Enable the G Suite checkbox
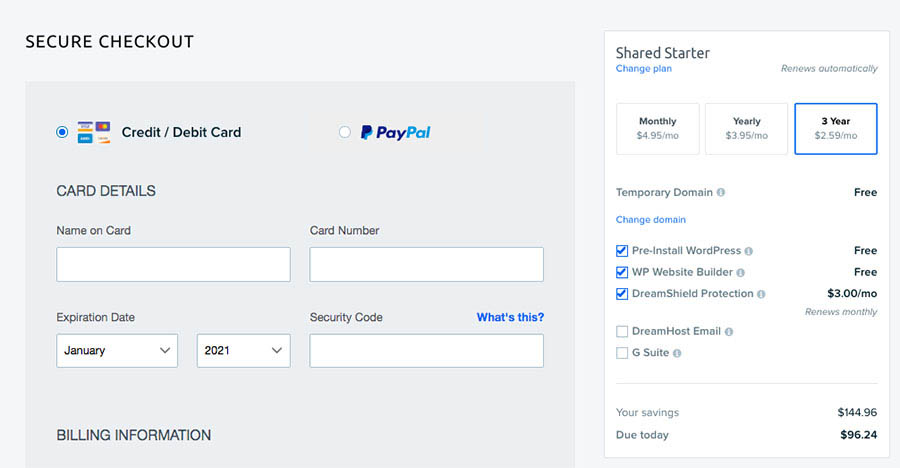 (622, 353)
